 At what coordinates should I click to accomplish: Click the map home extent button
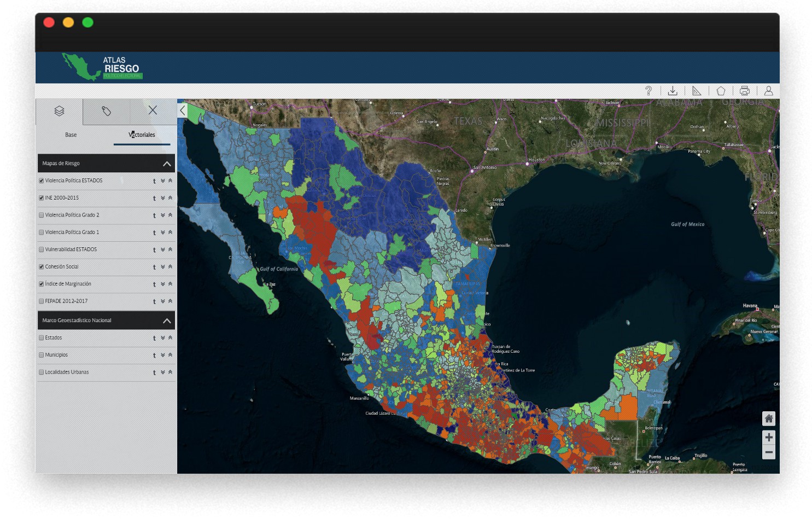768,418
